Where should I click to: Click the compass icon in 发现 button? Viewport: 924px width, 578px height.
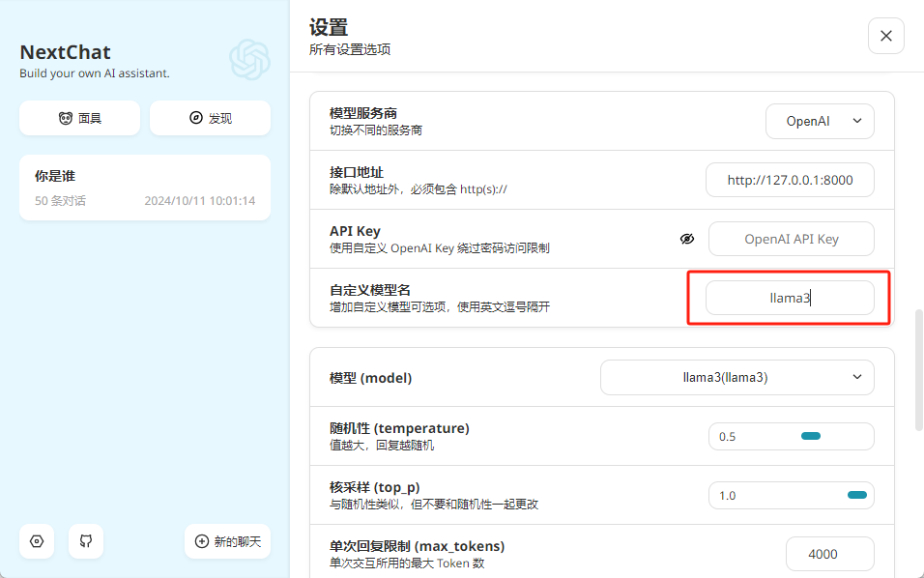(x=196, y=118)
